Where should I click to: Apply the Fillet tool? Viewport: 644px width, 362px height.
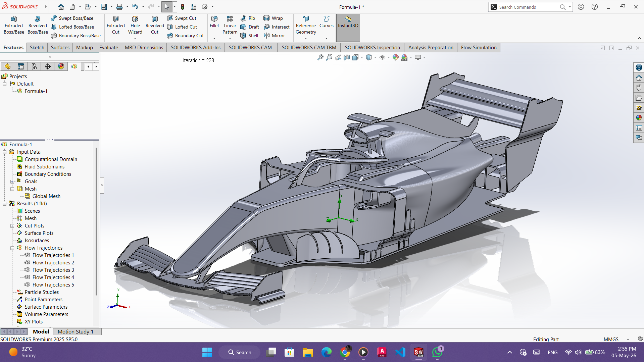coord(214,22)
